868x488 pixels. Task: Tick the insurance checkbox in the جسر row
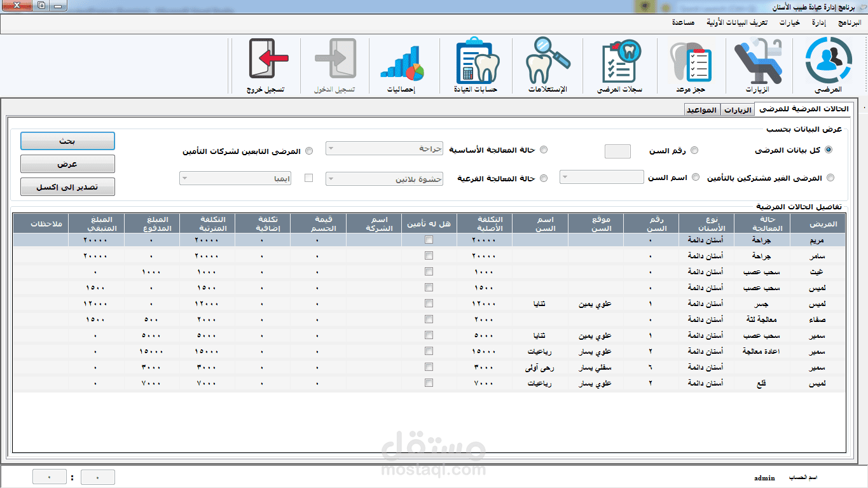point(429,303)
